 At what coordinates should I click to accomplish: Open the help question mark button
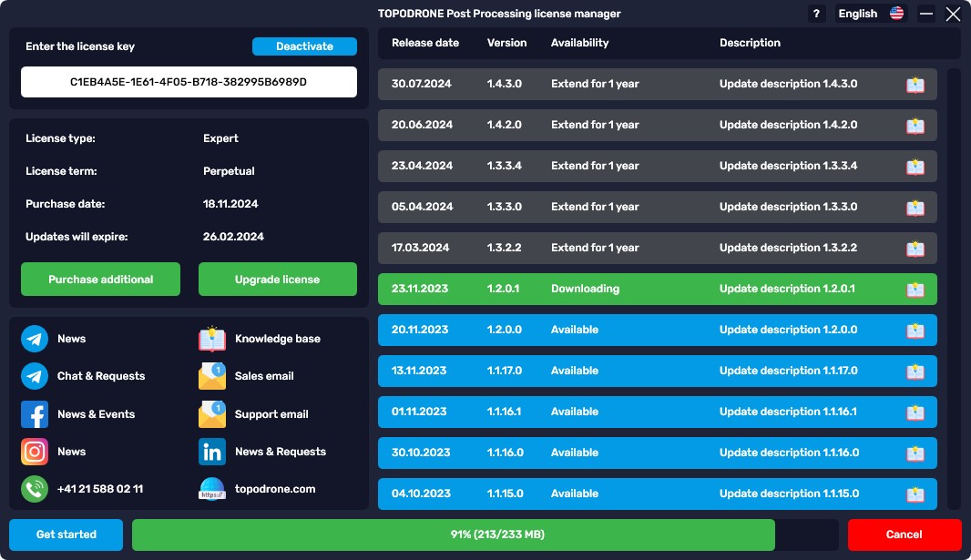click(x=816, y=14)
